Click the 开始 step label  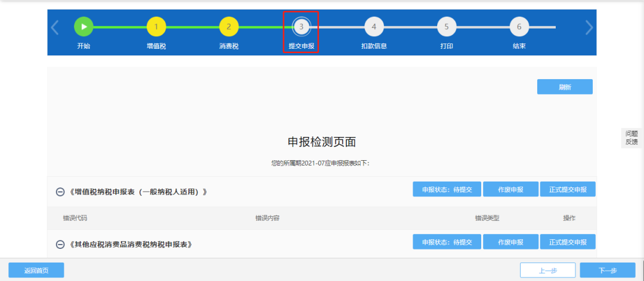pyautogui.click(x=84, y=46)
